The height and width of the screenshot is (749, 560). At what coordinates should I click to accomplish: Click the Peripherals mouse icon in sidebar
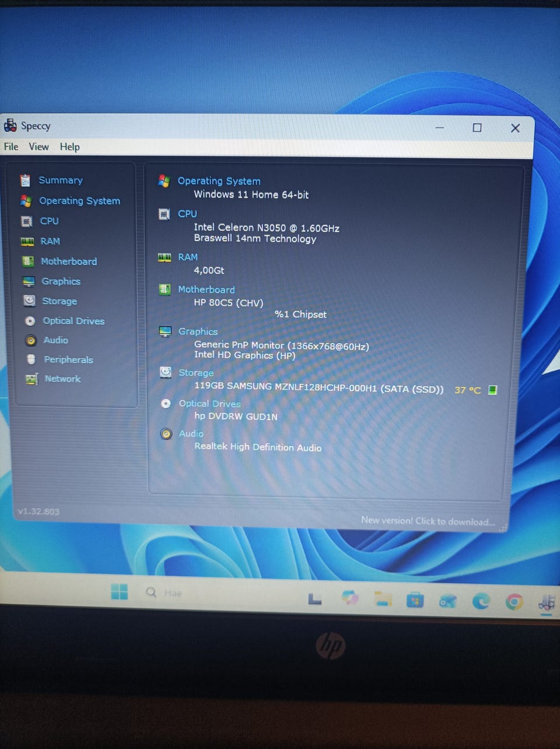pyautogui.click(x=32, y=360)
